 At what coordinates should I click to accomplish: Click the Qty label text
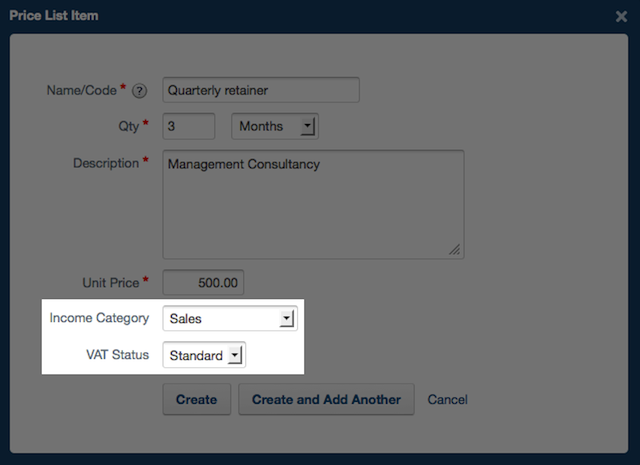click(128, 126)
